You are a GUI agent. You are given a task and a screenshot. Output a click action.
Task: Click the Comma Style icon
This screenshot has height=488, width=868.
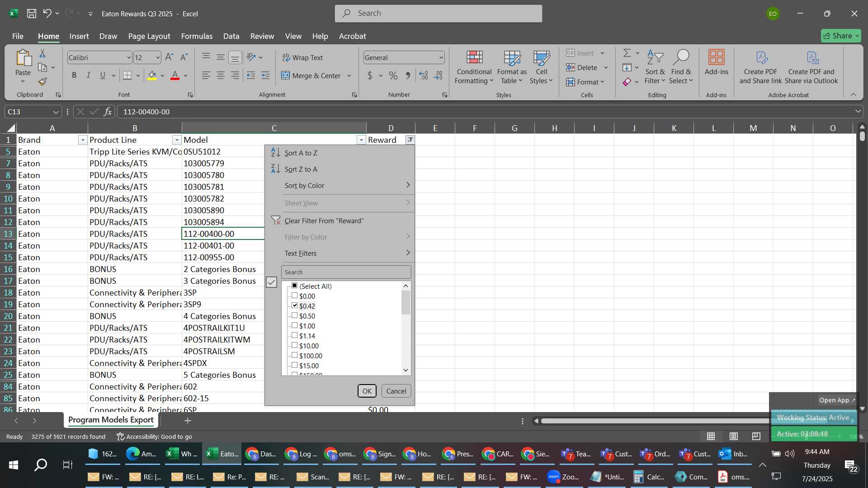[x=408, y=75]
